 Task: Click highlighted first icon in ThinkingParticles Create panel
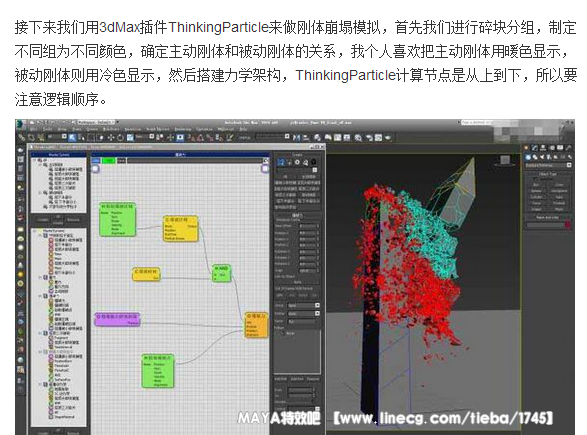click(281, 162)
